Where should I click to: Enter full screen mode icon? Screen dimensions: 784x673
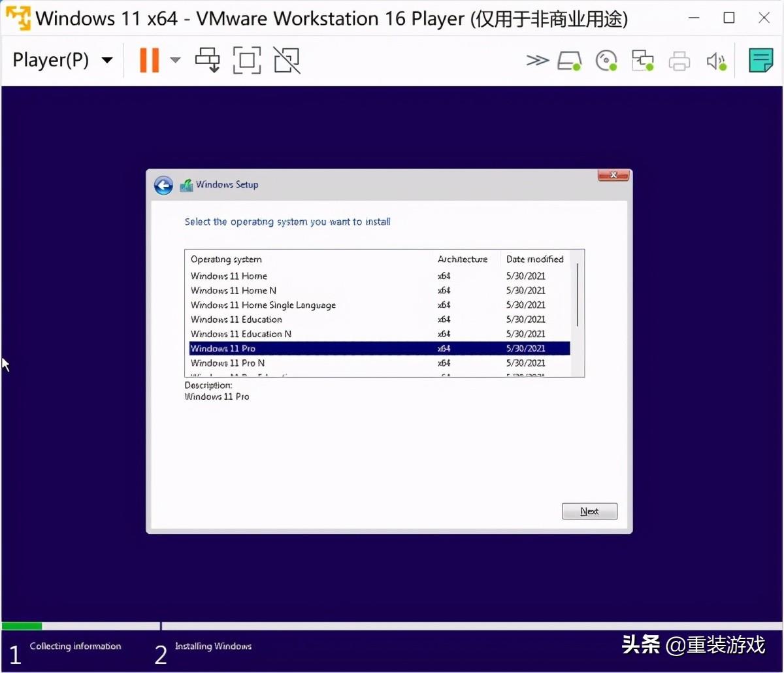[x=247, y=61]
